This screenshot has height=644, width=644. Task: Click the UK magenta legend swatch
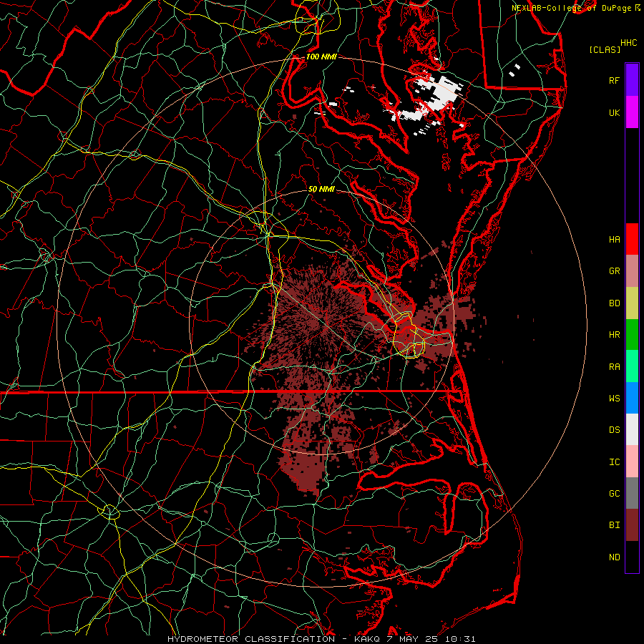[632, 112]
